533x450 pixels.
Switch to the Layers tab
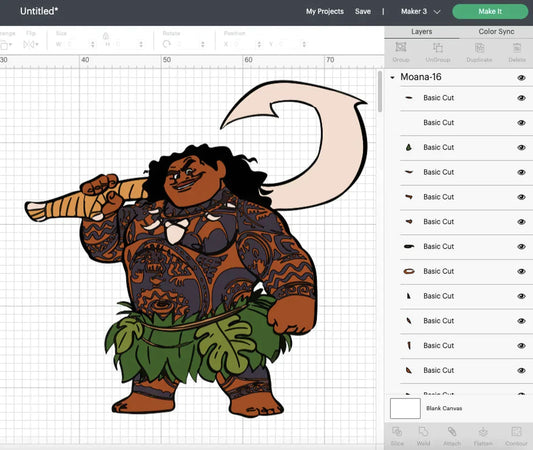(422, 32)
